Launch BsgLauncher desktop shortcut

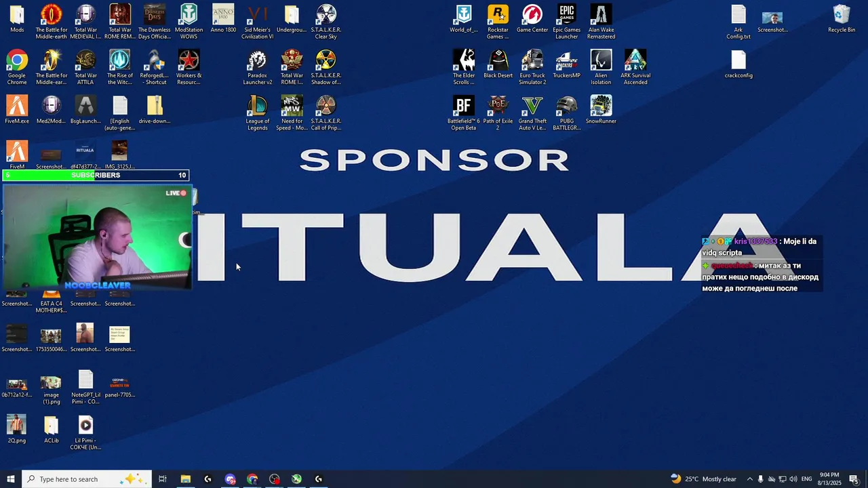click(x=85, y=110)
